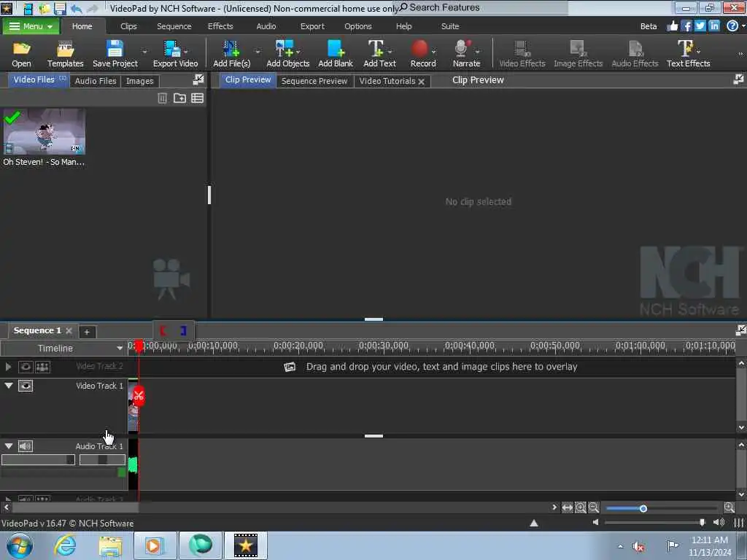Open the Clips ribbon tab
747x560 pixels.
pos(128,26)
